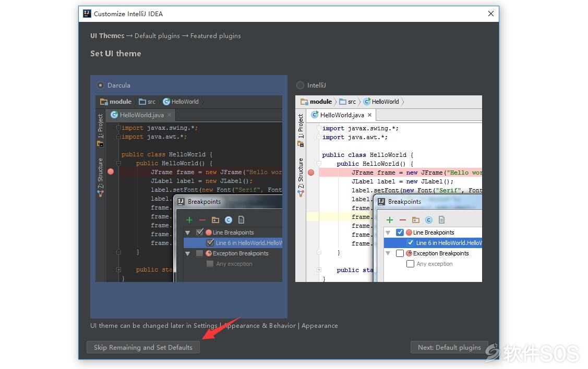Click Breakpoints dialog logo in Darcula preview
Viewport: 588px width, 369px height.
[181, 202]
